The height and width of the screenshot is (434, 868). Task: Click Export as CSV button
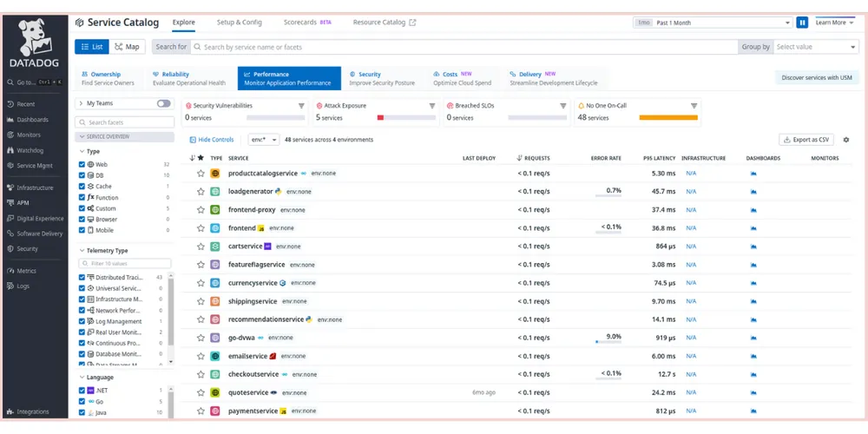coord(806,140)
